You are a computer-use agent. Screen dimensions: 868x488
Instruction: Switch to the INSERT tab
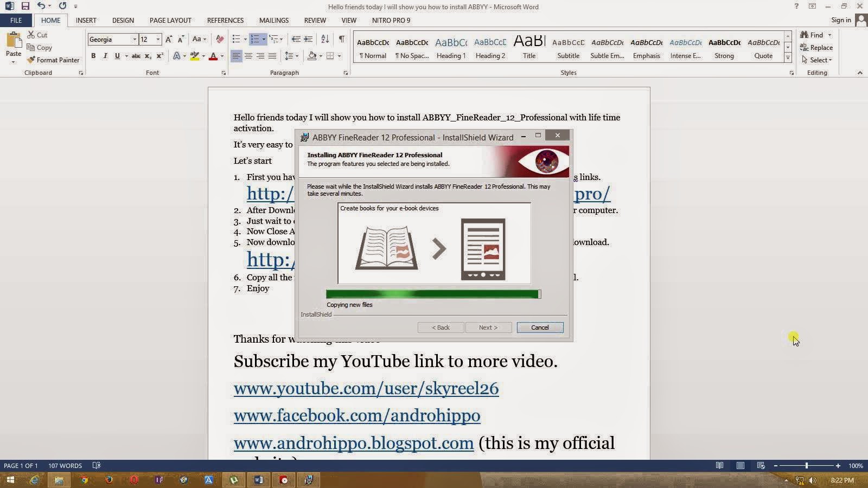(x=86, y=20)
